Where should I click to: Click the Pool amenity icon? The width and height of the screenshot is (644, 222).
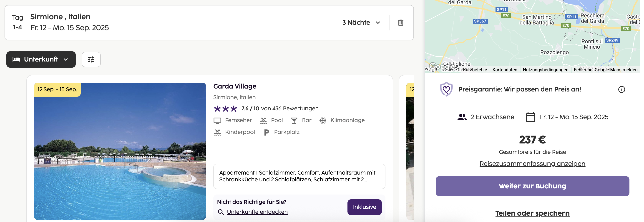263,121
